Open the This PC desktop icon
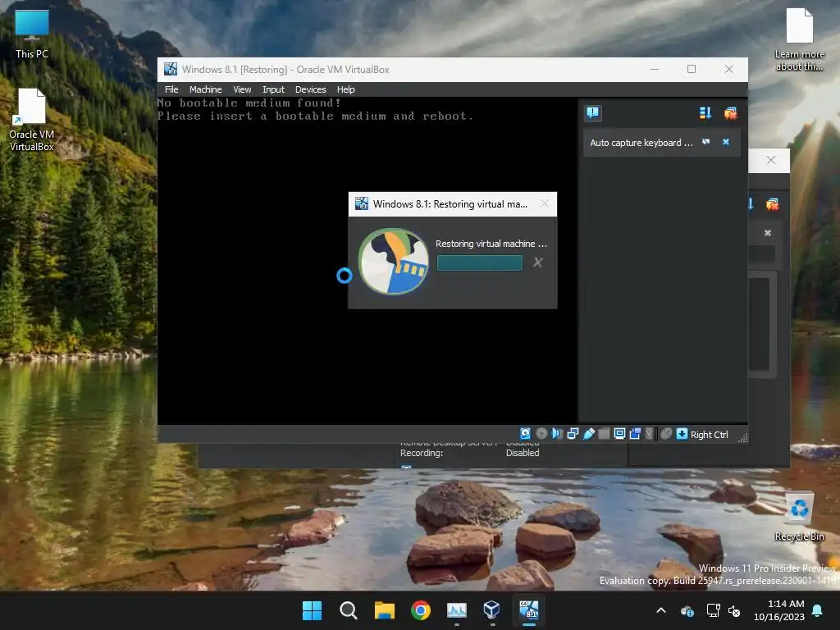 [32, 34]
